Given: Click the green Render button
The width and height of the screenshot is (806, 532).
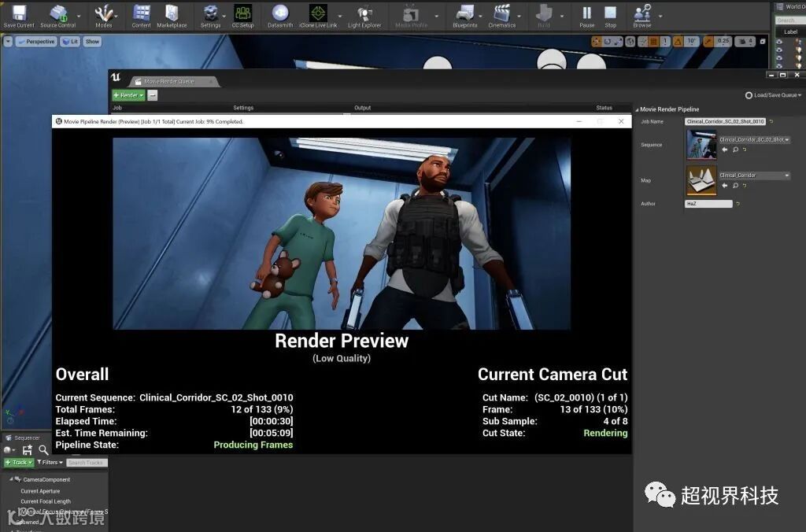Looking at the screenshot, I should (128, 95).
